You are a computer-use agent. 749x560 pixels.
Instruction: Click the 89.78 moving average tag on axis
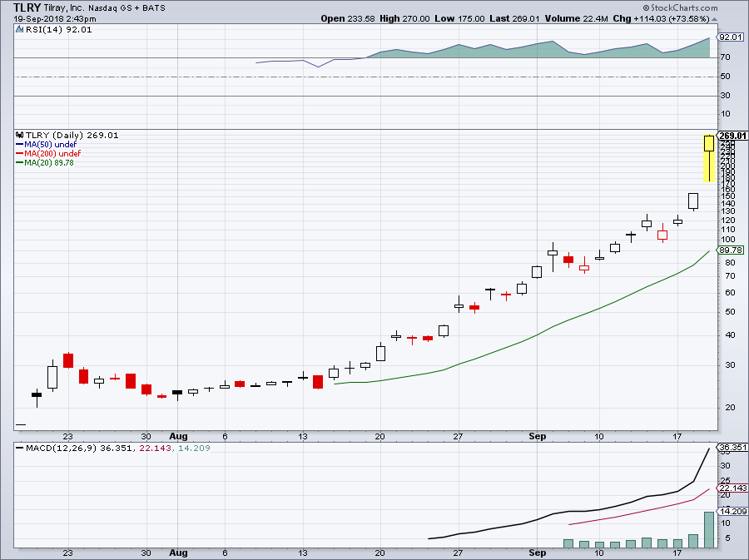pos(731,250)
